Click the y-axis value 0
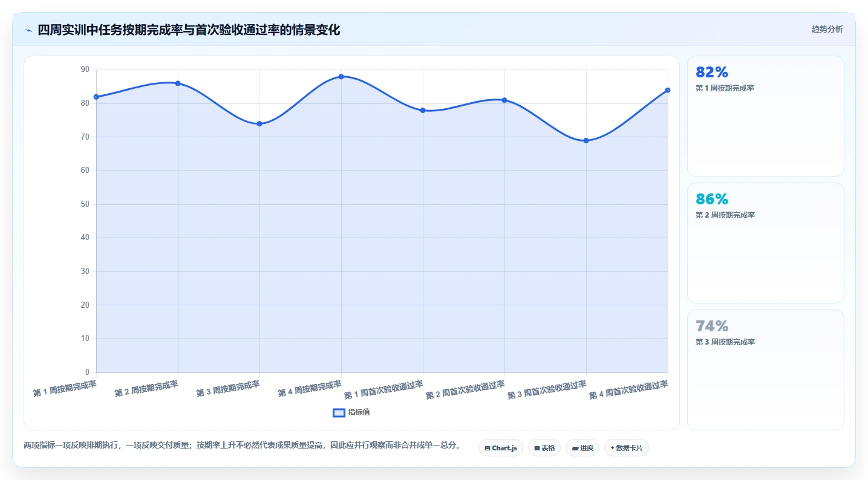Screen dimensions: 868x480 [87, 372]
